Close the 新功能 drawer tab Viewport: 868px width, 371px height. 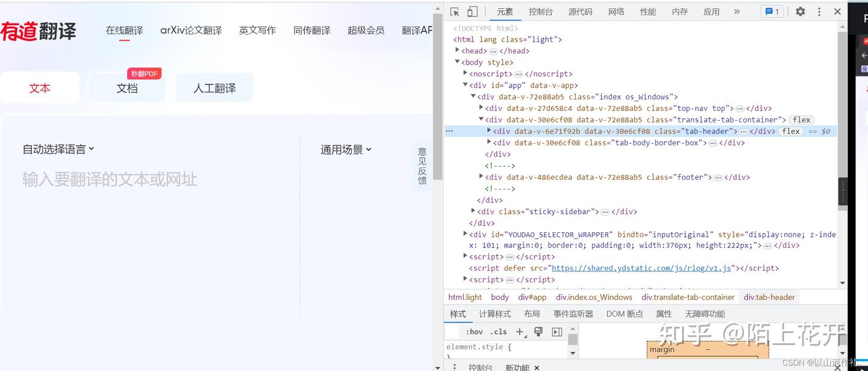tap(536, 367)
